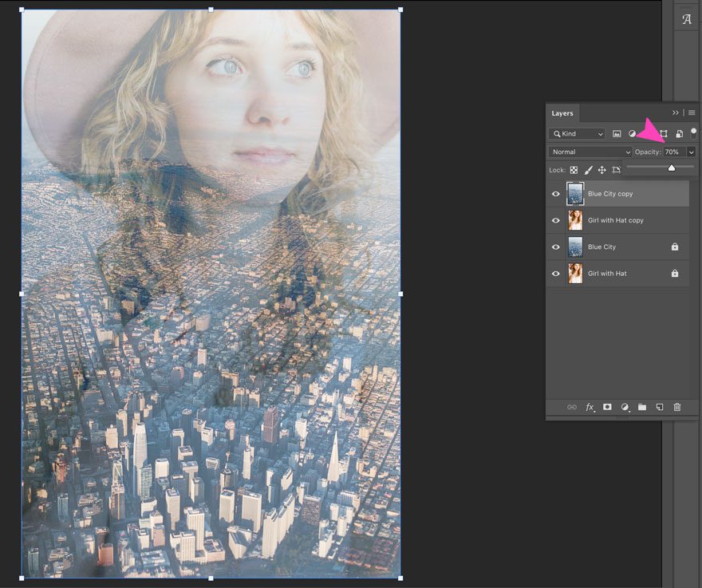Delete the selected layer
702x588 pixels.
[x=677, y=408]
